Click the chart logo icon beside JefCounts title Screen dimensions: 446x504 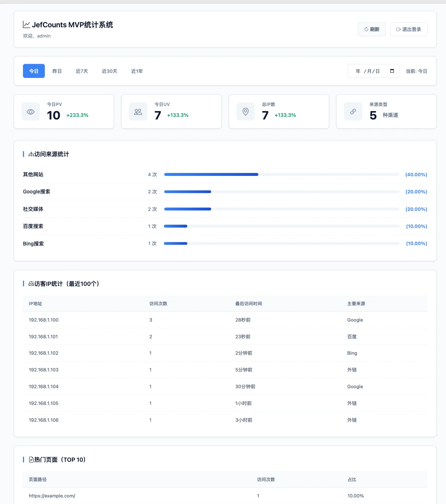(27, 25)
